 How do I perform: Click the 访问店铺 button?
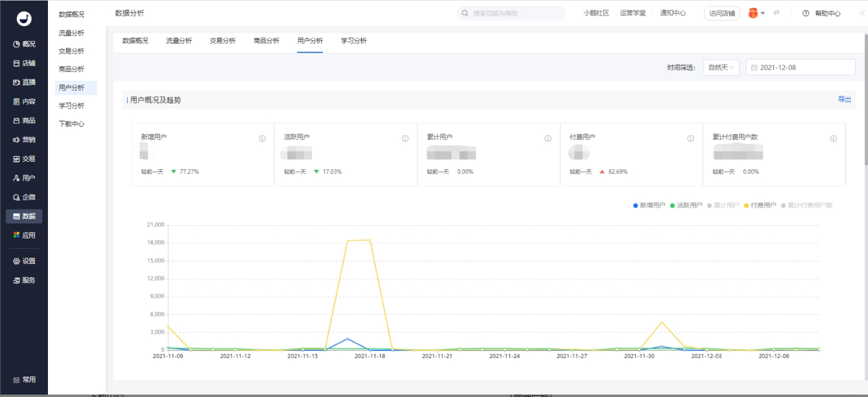coord(722,12)
